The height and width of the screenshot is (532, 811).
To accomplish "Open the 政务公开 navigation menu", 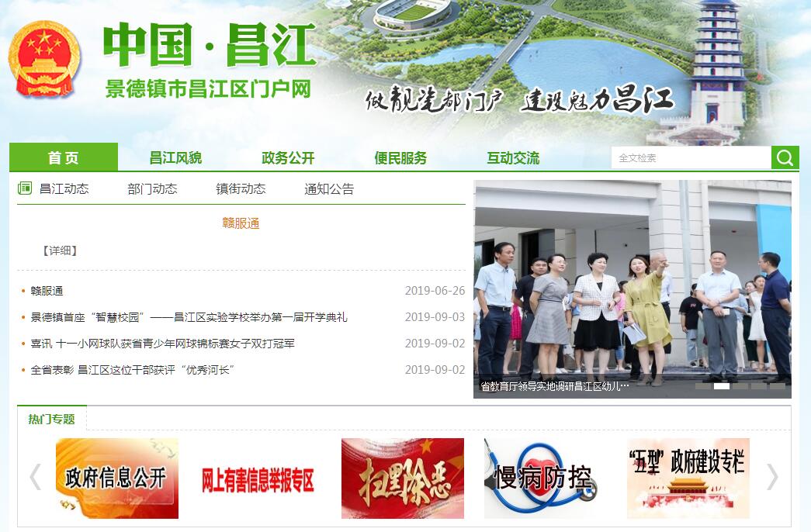I will (288, 158).
